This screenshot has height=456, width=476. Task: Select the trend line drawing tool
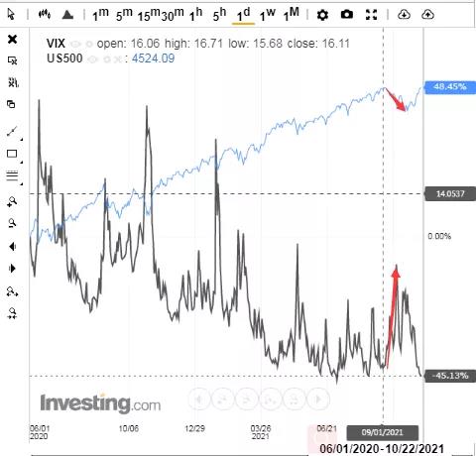click(12, 131)
